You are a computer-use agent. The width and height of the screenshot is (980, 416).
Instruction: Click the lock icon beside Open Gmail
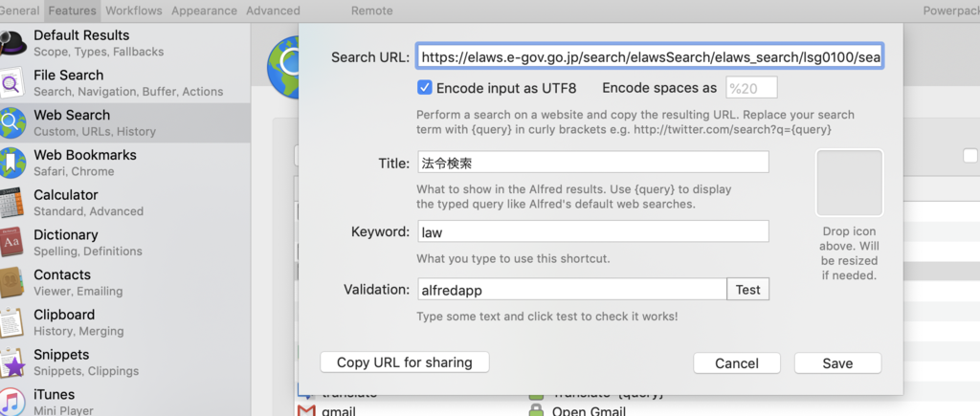pyautogui.click(x=536, y=411)
